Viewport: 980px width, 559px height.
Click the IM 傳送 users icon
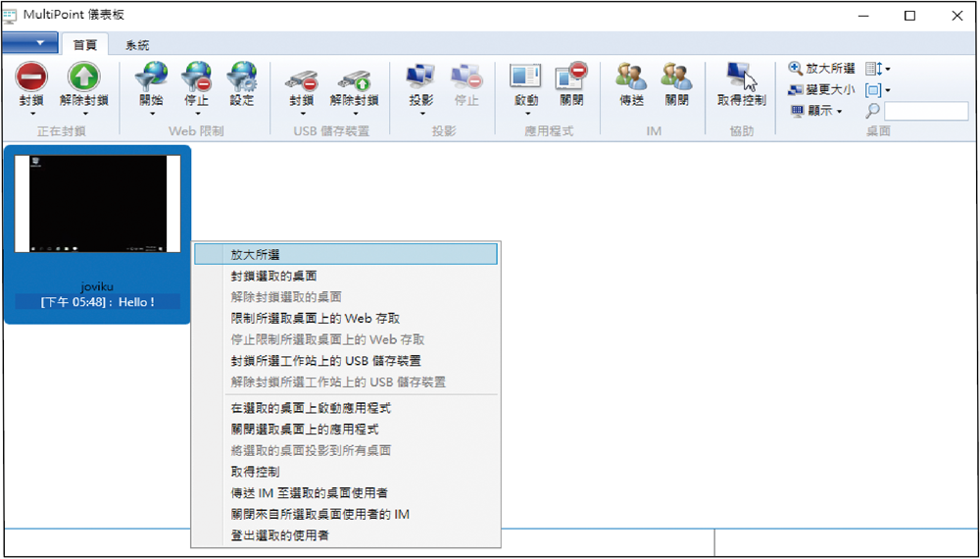coord(631,76)
